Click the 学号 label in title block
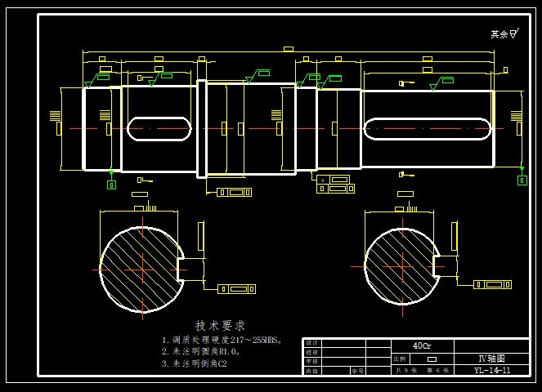This screenshot has width=542, height=392. pyautogui.click(x=357, y=371)
